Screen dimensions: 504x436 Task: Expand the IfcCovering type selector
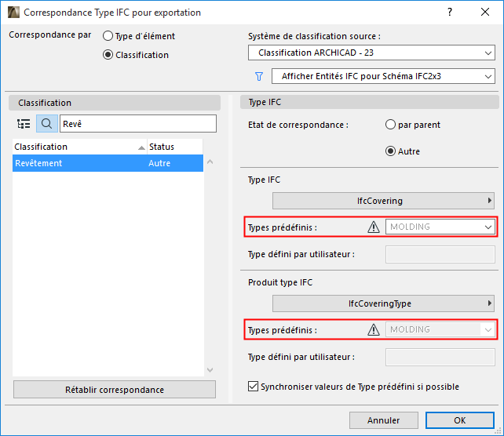383,201
